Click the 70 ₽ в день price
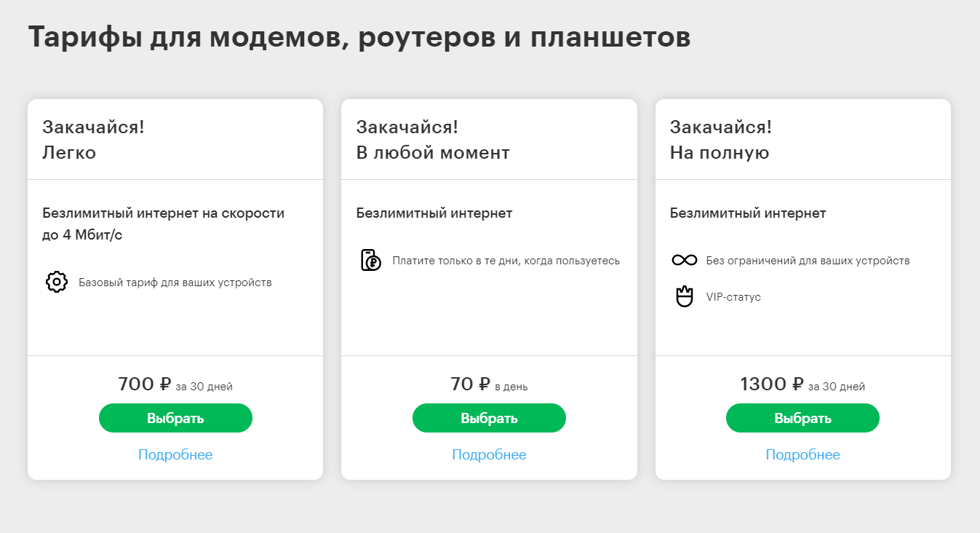Screen dimensions: 980x533 [x=489, y=384]
